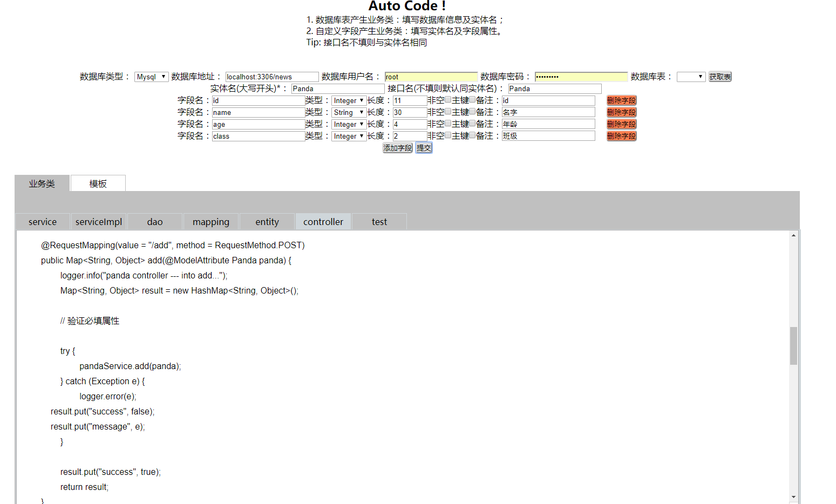The height and width of the screenshot is (504, 836).
Task: Toggle 主键 checkbox for name field
Action: pyautogui.click(x=472, y=111)
